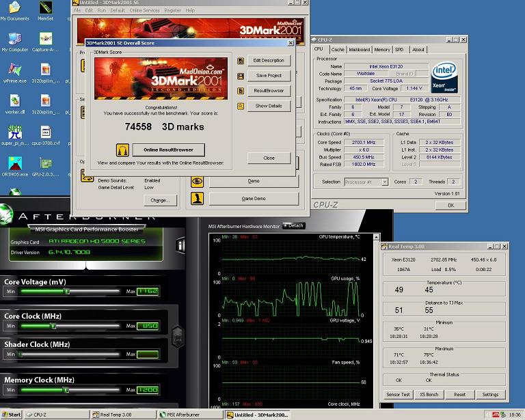Click the joystick icon beside Game Demo
Screen dimensions: 525x420
(197, 198)
